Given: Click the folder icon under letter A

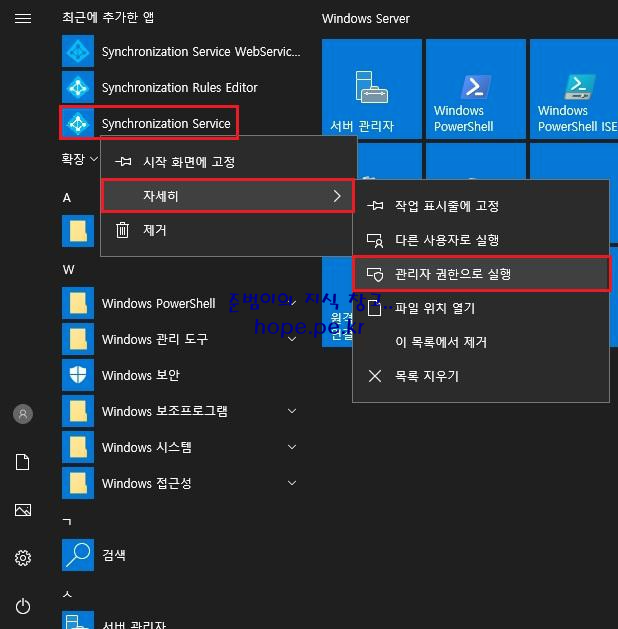Looking at the screenshot, I should tap(78, 231).
